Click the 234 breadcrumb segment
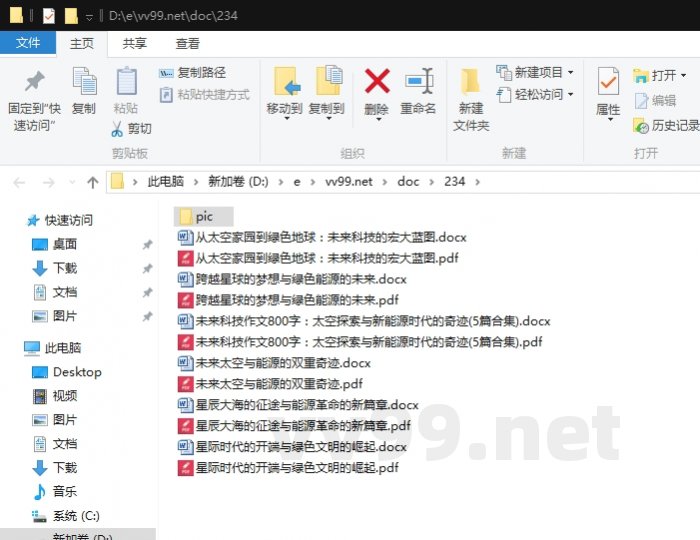 (x=454, y=182)
